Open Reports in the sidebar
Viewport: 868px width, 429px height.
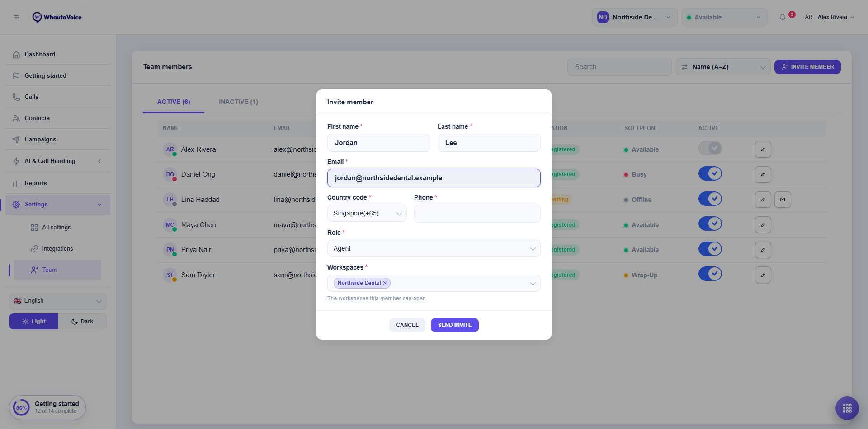(x=58, y=183)
